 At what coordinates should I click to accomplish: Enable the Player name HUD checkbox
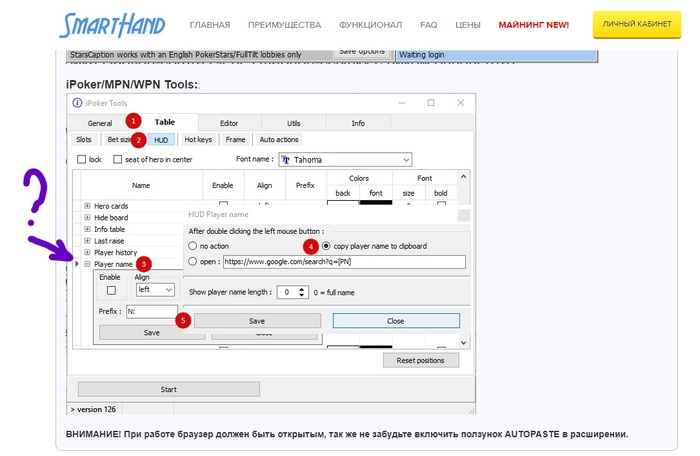[x=111, y=290]
